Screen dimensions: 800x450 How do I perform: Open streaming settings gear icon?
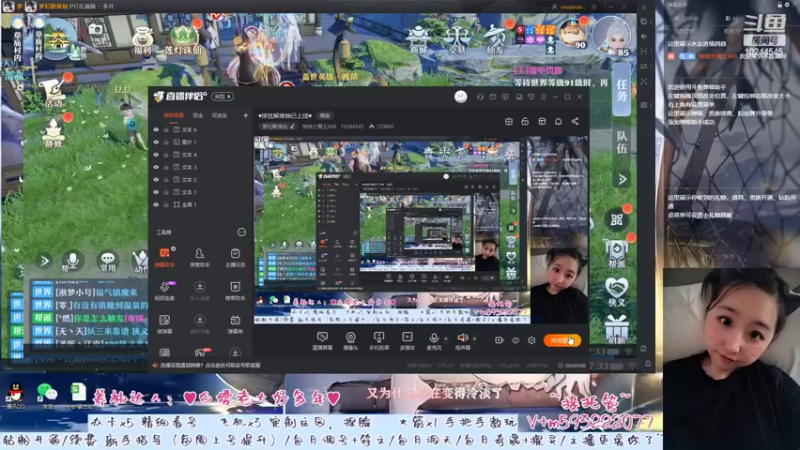click(x=532, y=340)
